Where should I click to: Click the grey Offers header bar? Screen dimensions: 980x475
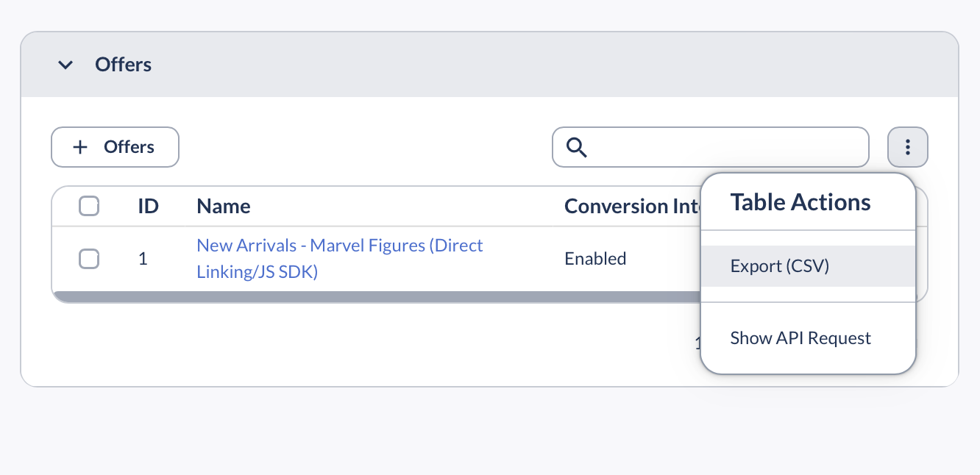[489, 65]
